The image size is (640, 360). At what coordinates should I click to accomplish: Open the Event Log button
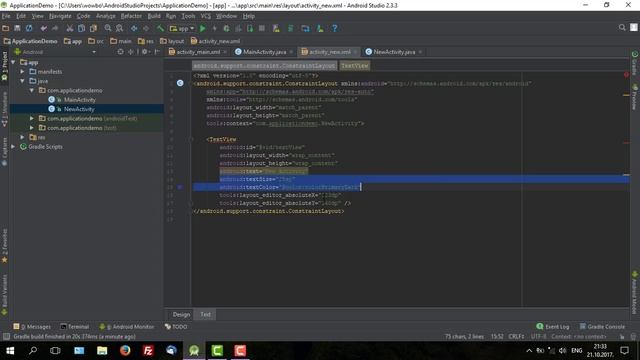tap(553, 327)
